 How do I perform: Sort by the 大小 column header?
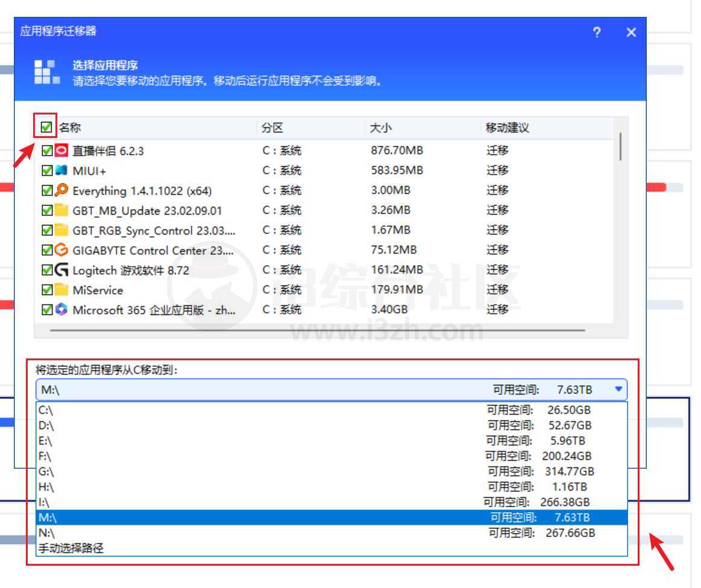click(380, 128)
